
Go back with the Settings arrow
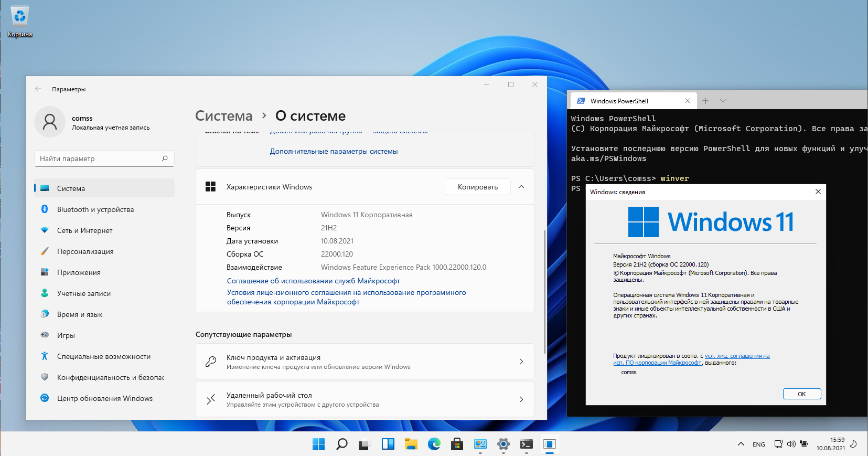click(38, 89)
